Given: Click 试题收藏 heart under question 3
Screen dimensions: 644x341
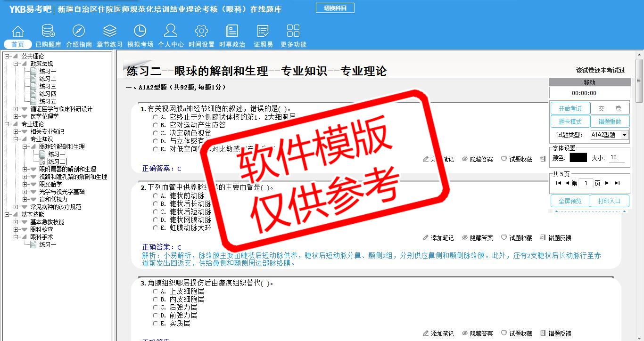Looking at the screenshot, I should [517, 333].
